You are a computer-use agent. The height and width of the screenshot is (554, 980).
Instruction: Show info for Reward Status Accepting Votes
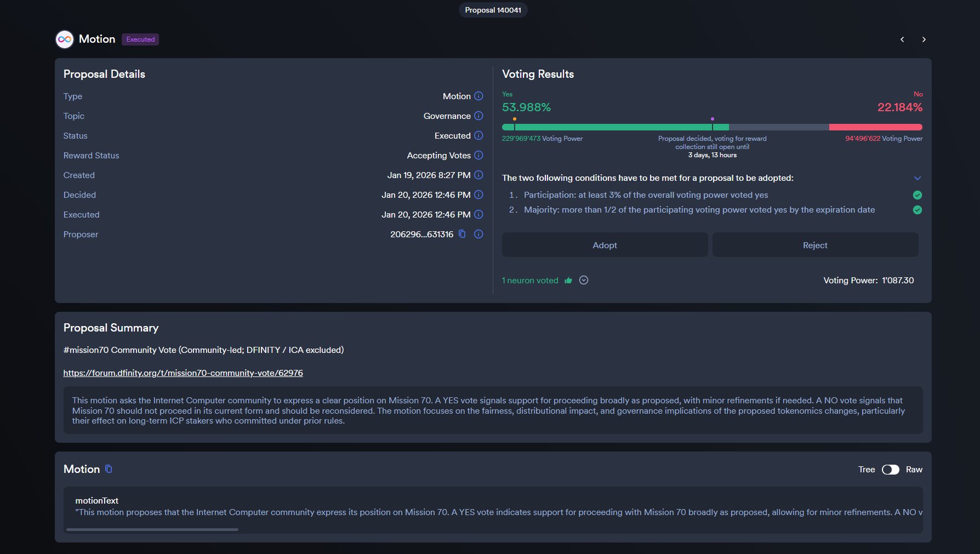point(478,155)
